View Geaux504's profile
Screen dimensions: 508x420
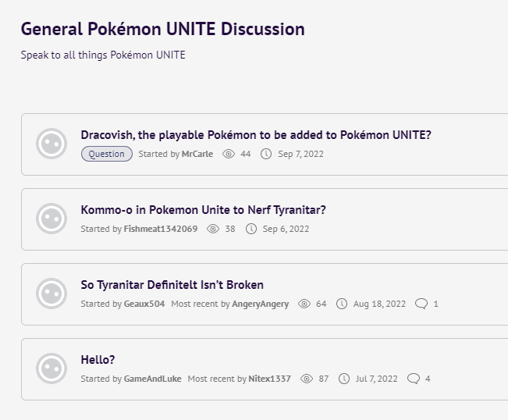pos(144,304)
